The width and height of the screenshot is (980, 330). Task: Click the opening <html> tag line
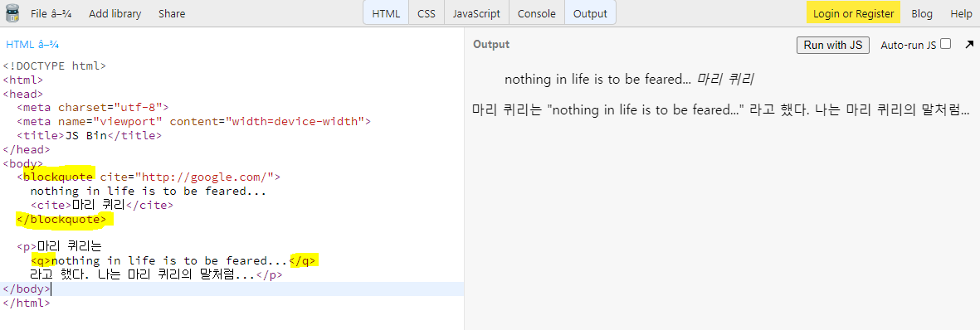click(x=23, y=80)
